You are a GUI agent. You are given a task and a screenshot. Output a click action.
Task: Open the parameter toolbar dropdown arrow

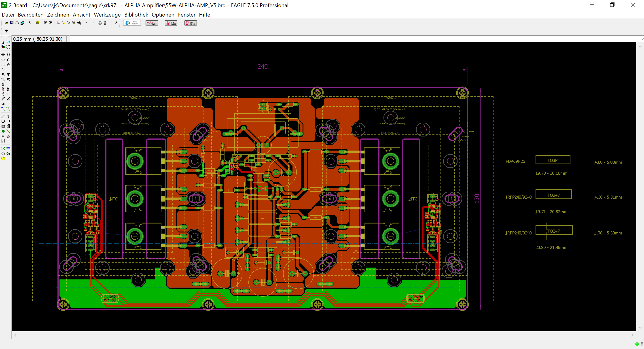click(x=6, y=31)
